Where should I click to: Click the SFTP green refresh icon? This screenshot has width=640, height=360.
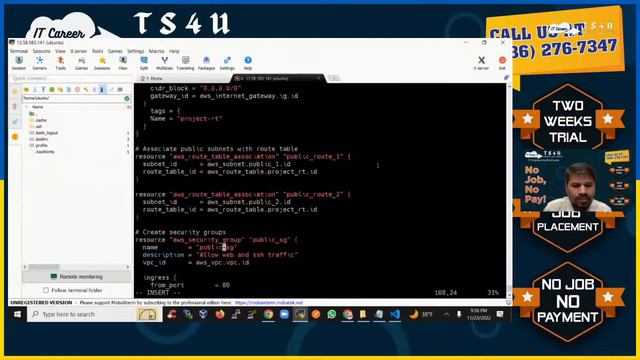click(x=52, y=89)
